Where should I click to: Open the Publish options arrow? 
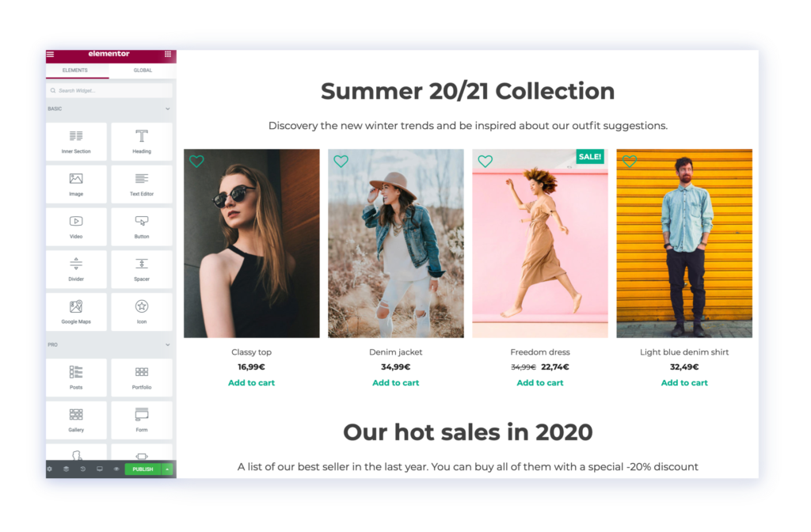pyautogui.click(x=168, y=469)
